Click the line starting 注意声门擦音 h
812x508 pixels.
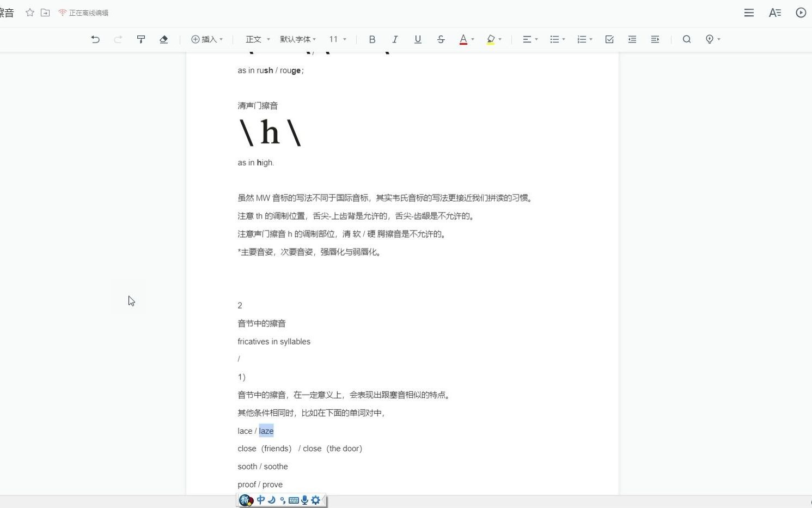coord(343,234)
